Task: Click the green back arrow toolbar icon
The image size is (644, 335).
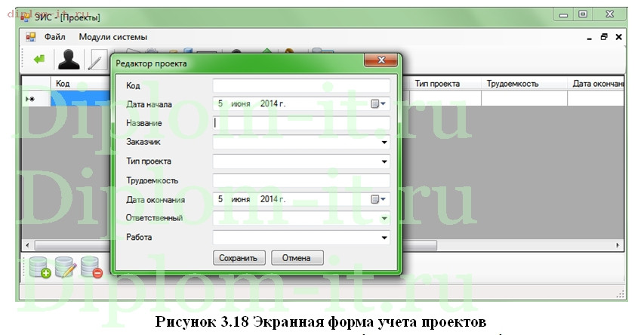Action: click(x=39, y=60)
